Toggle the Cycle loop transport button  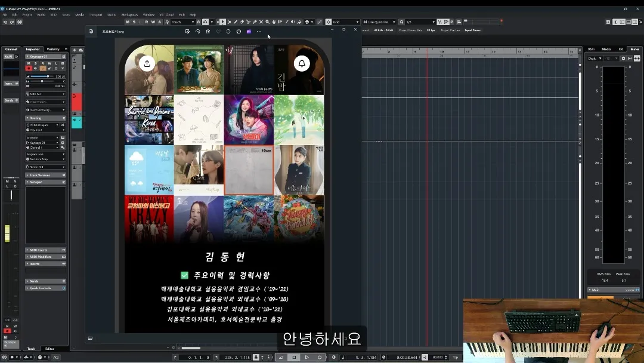click(x=281, y=357)
